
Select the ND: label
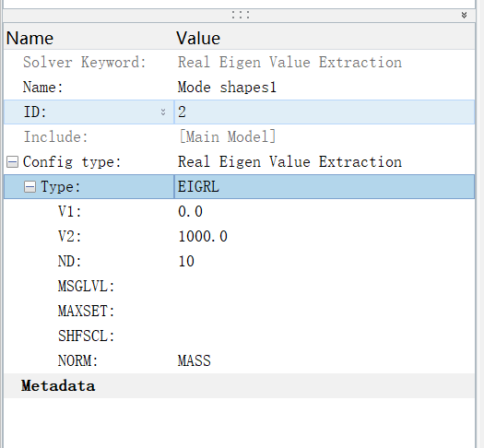pyautogui.click(x=70, y=262)
